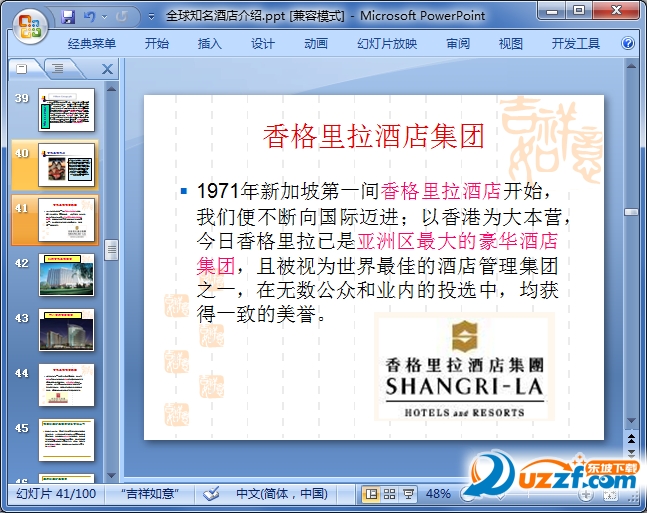The width and height of the screenshot is (647, 513).
Task: Select slide 43 thumbnail
Action: [x=66, y=330]
